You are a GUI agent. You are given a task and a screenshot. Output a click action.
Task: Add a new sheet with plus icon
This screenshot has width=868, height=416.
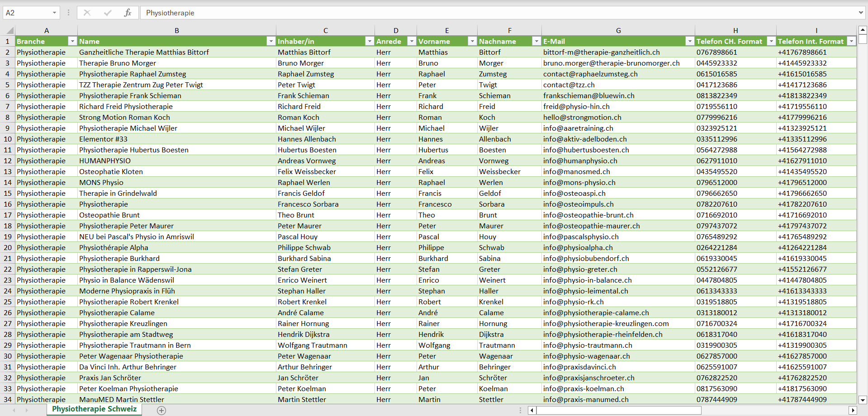click(161, 410)
